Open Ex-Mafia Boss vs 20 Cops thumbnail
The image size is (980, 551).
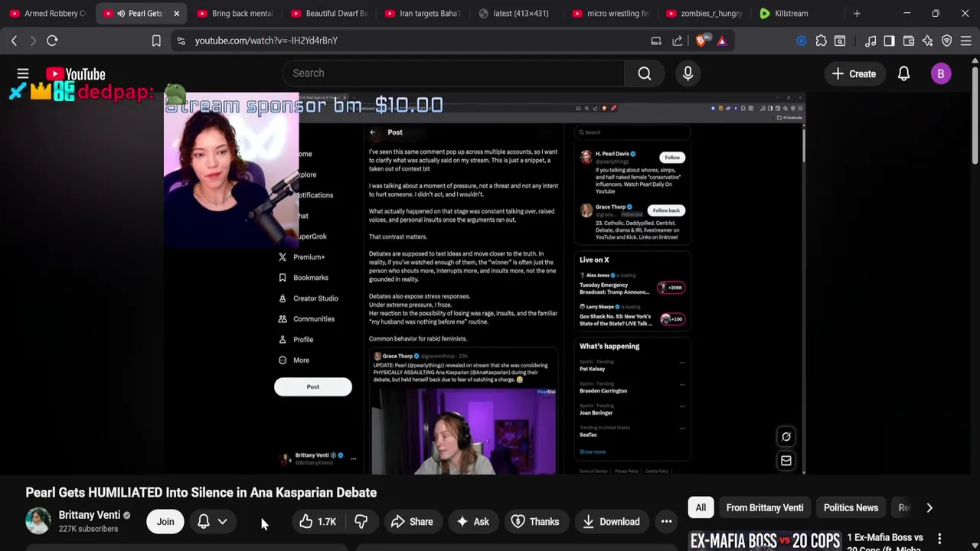click(x=764, y=540)
